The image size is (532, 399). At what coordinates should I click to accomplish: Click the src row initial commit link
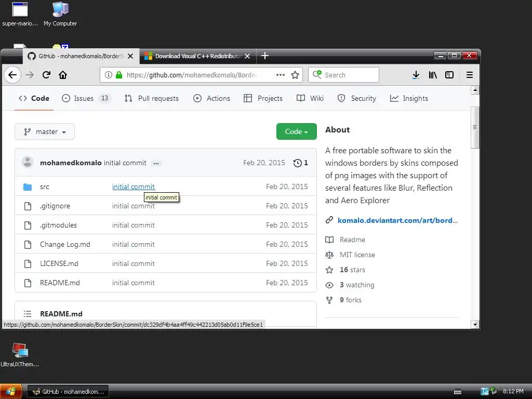pos(134,187)
